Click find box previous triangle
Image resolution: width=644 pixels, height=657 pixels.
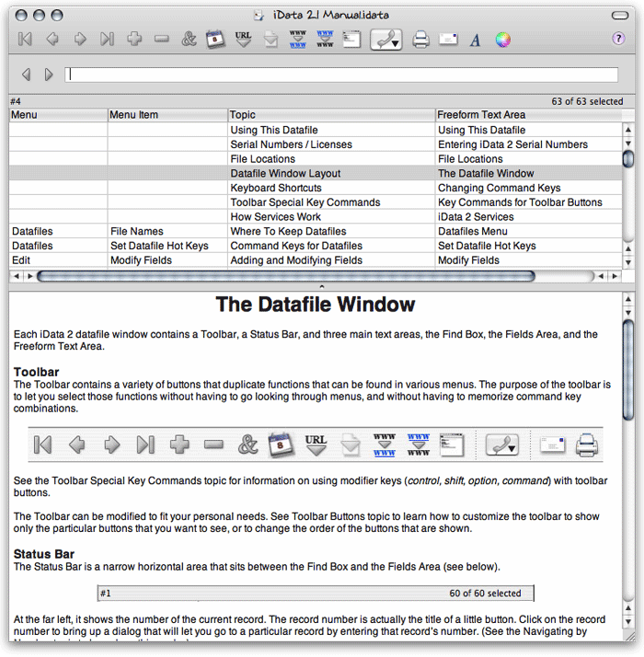(26, 75)
